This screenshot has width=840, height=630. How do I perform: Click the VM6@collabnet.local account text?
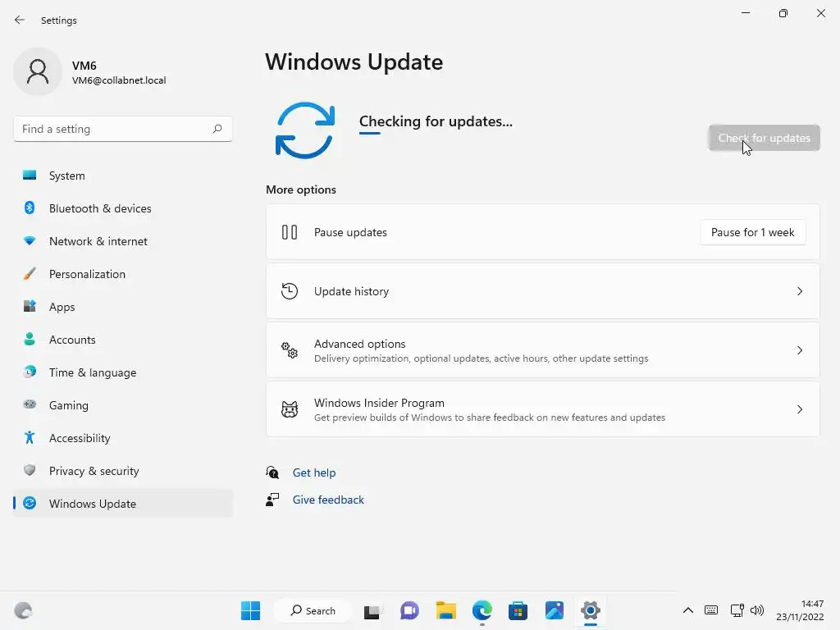(119, 80)
